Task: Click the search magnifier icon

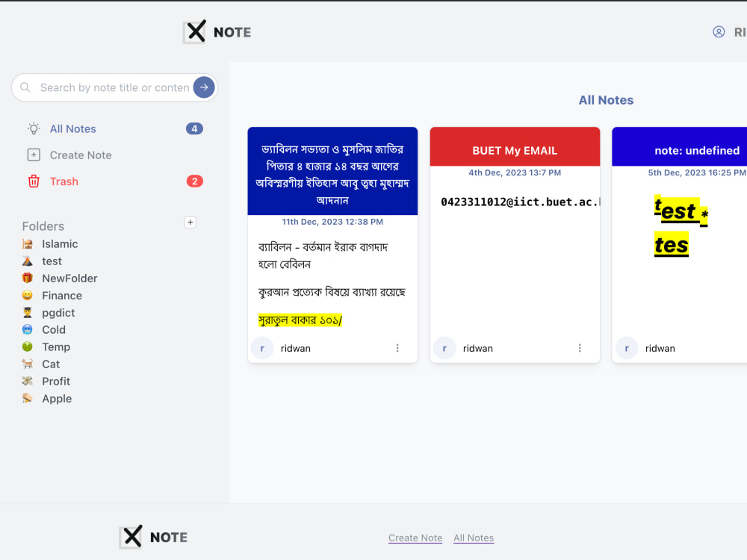Action: click(x=25, y=87)
